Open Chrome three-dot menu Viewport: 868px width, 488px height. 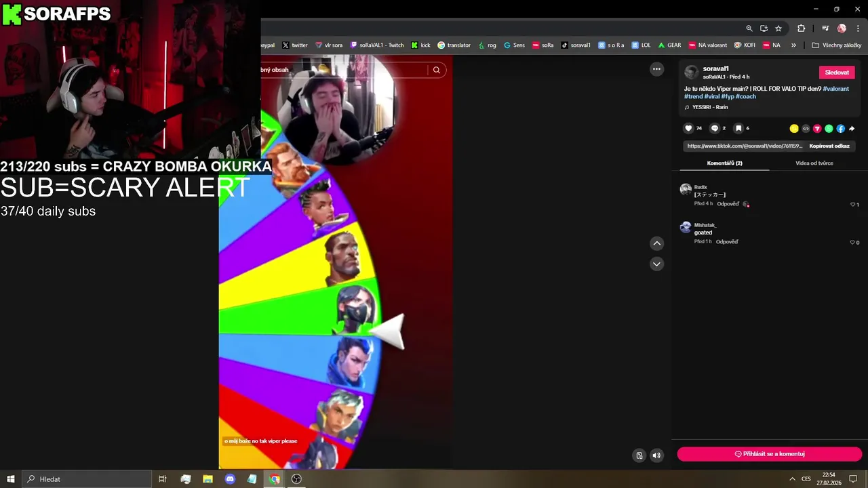point(858,28)
